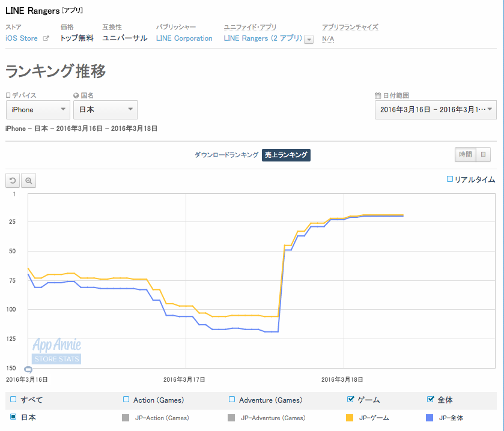Viewport: 504px width, 431px height.
Task: Select the 売上ランキング tab
Action: pos(286,155)
